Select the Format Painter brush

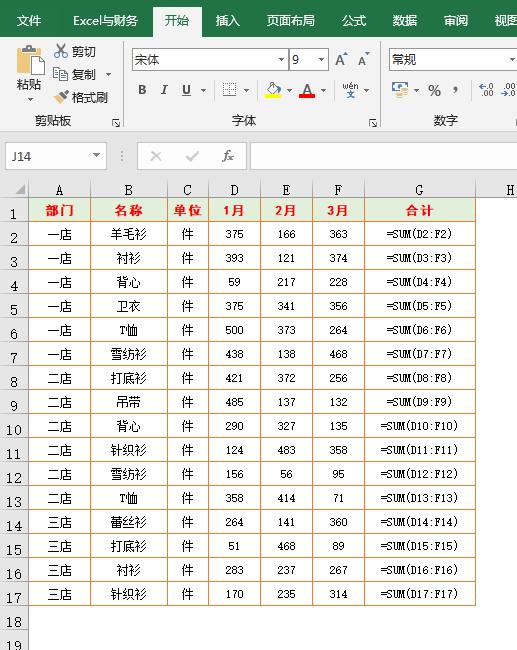tap(61, 97)
